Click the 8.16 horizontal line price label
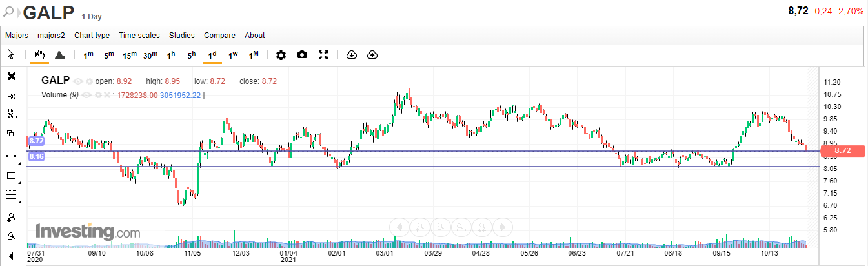The width and height of the screenshot is (868, 266). pos(35,156)
